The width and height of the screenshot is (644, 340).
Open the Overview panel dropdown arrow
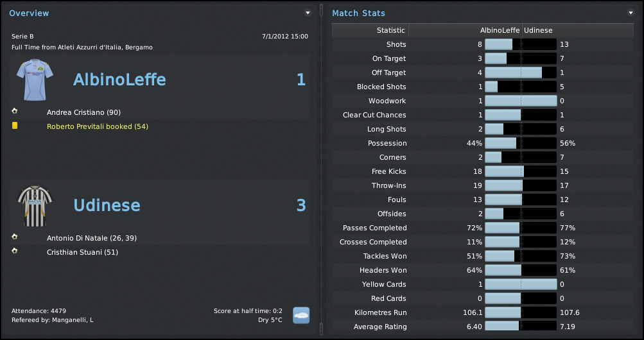(x=308, y=13)
